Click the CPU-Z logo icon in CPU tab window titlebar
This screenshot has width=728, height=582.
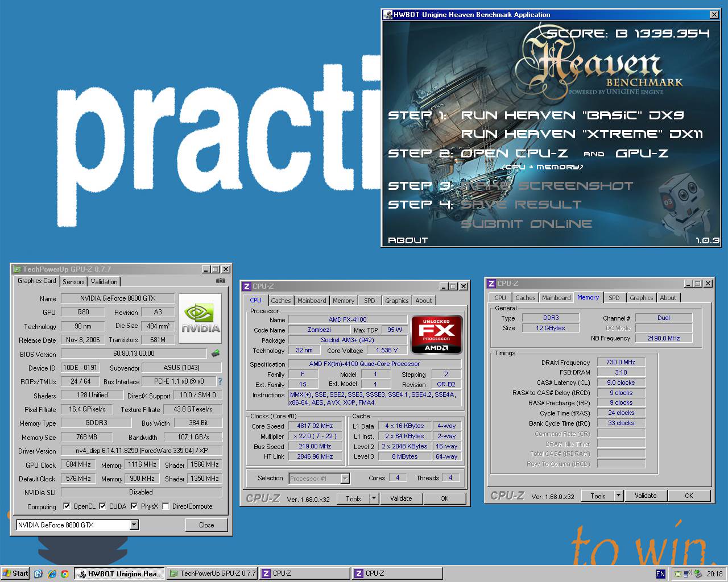coord(247,286)
